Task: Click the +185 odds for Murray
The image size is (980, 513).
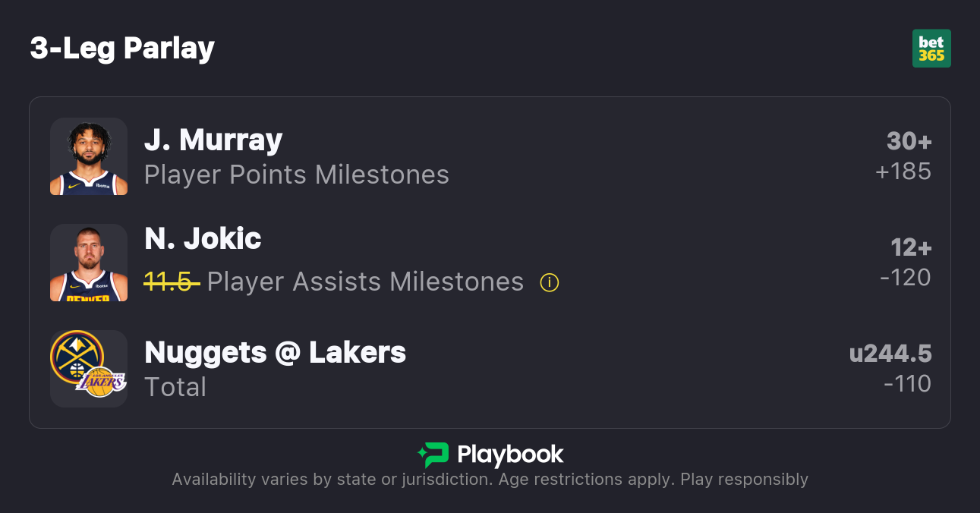Action: tap(903, 172)
